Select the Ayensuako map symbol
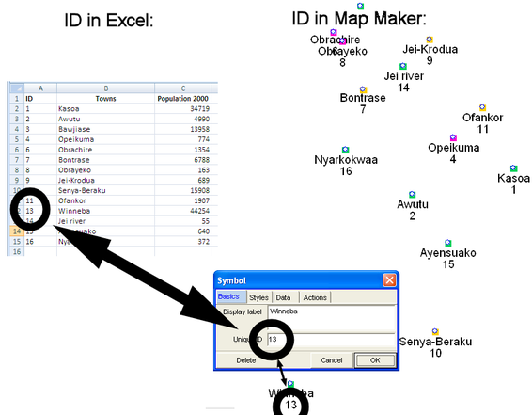Screen dimensions: 532x415 (447, 243)
